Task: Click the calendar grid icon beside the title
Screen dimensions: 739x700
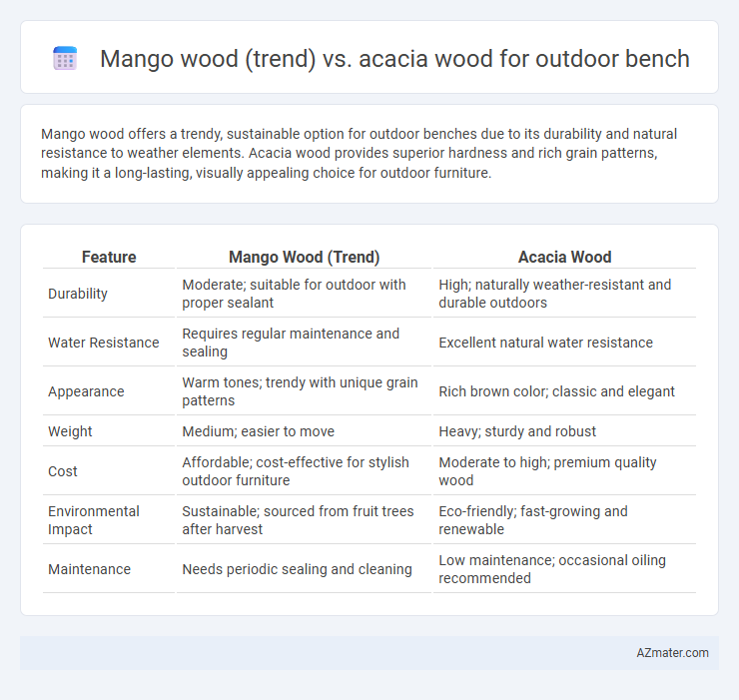Action: click(65, 59)
